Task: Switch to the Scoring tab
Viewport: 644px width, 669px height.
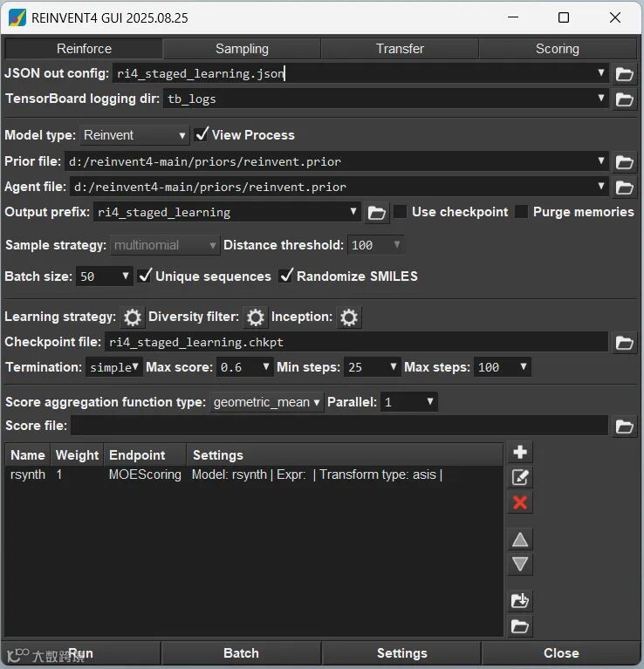Action: click(x=558, y=49)
